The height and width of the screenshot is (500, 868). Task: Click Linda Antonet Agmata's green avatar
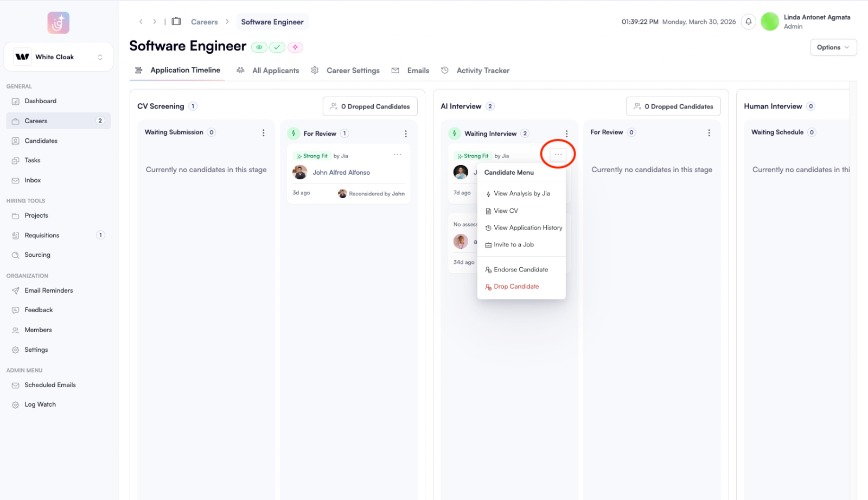770,22
